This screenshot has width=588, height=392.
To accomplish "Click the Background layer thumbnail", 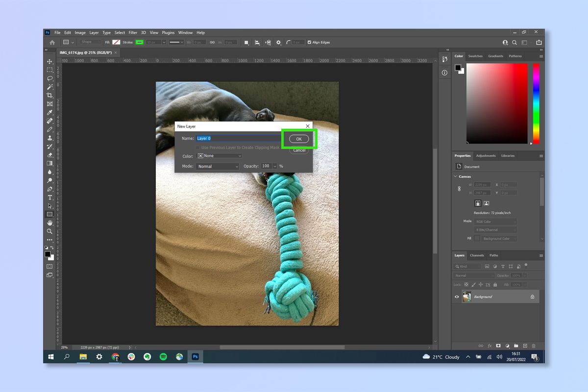I will pos(466,296).
